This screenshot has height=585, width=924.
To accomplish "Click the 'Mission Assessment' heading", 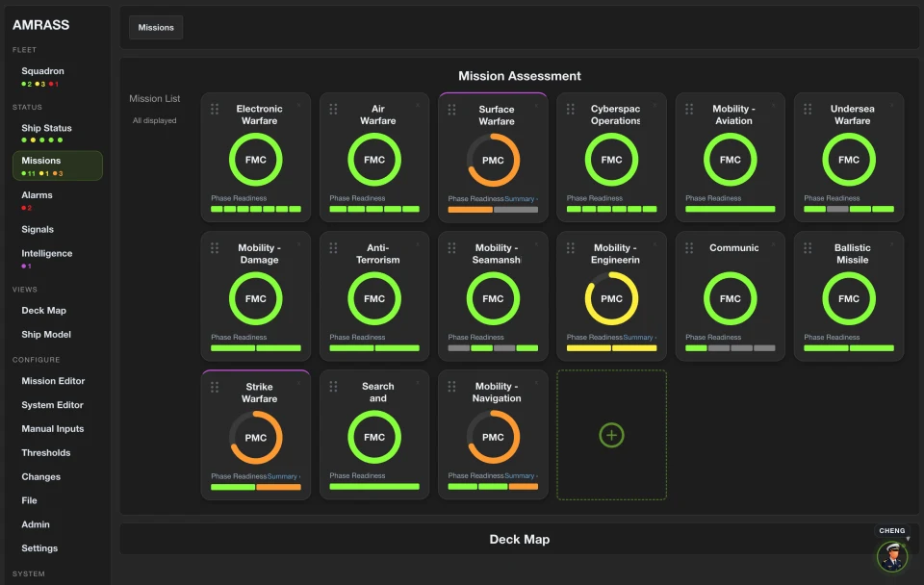I will (520, 76).
